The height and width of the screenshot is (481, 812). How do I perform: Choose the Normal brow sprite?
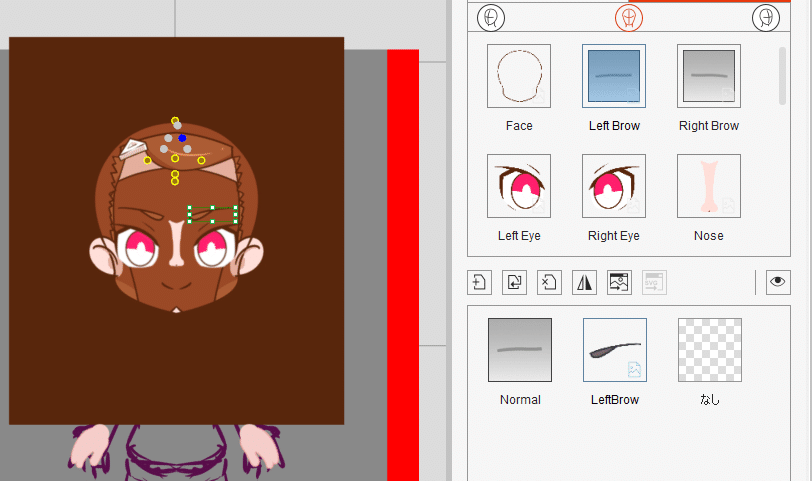tap(520, 350)
